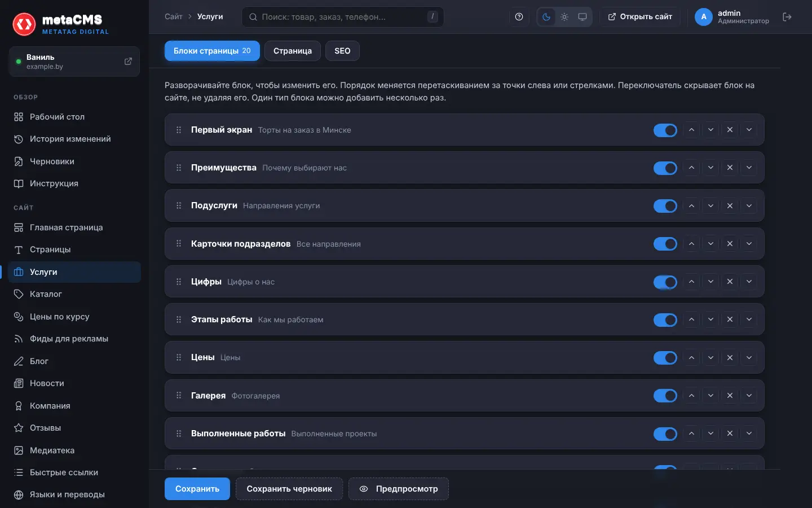The image size is (812, 508).
Task: Expand the Первый экран block
Action: (x=749, y=130)
